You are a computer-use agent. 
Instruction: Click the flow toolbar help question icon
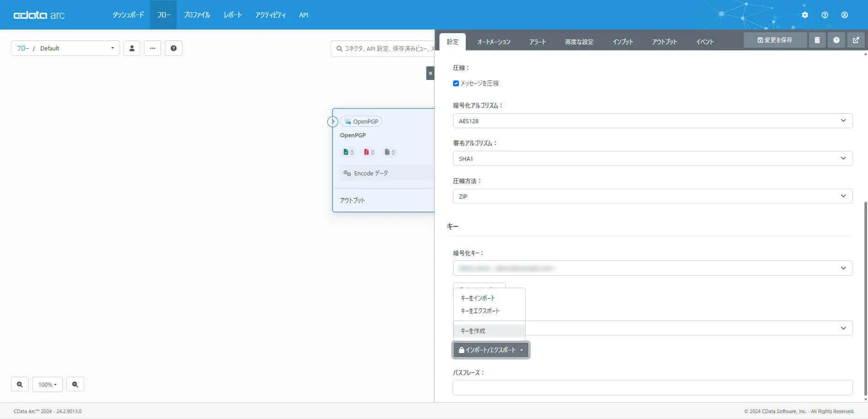pos(173,48)
